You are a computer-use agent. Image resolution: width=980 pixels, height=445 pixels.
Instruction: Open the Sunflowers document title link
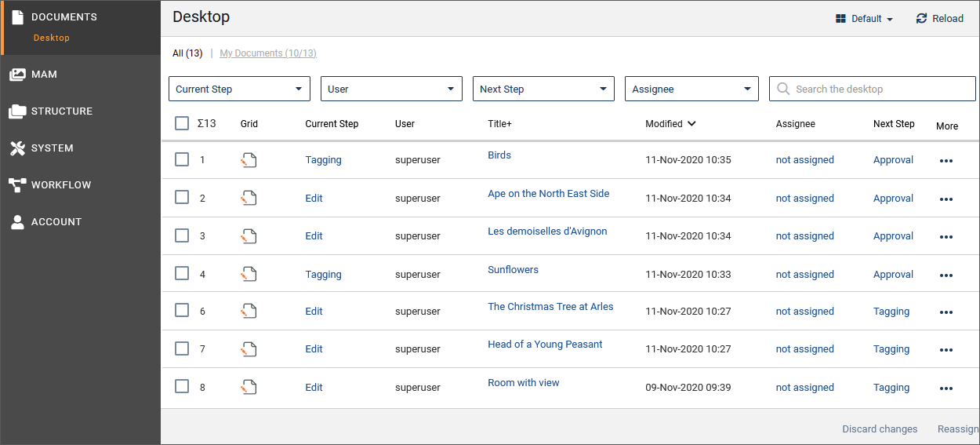coord(514,270)
